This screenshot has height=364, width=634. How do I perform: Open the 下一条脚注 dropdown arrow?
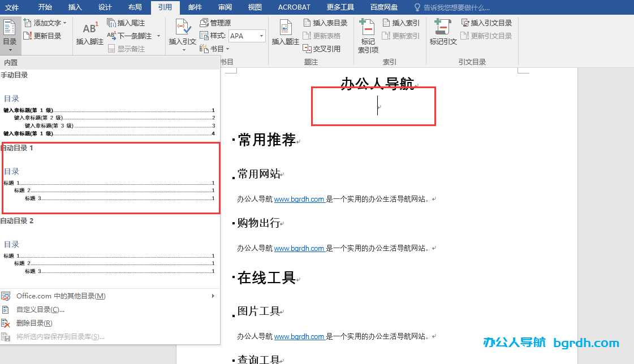[x=158, y=36]
